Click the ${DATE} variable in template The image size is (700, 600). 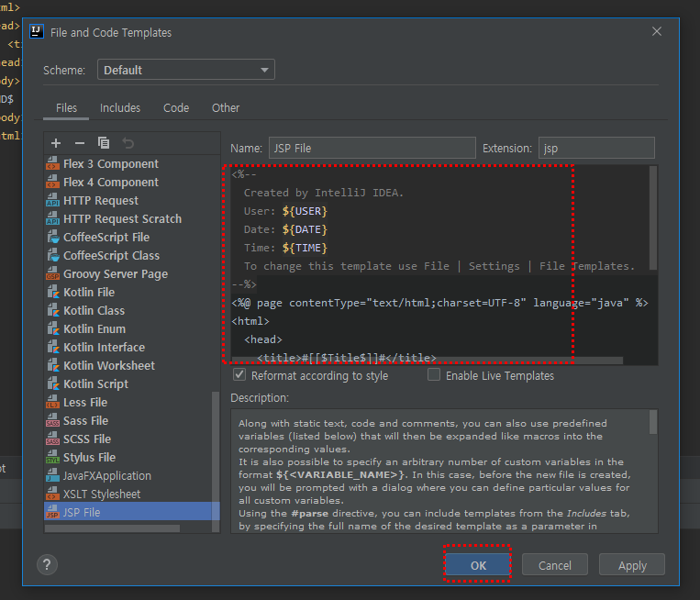[x=305, y=229]
